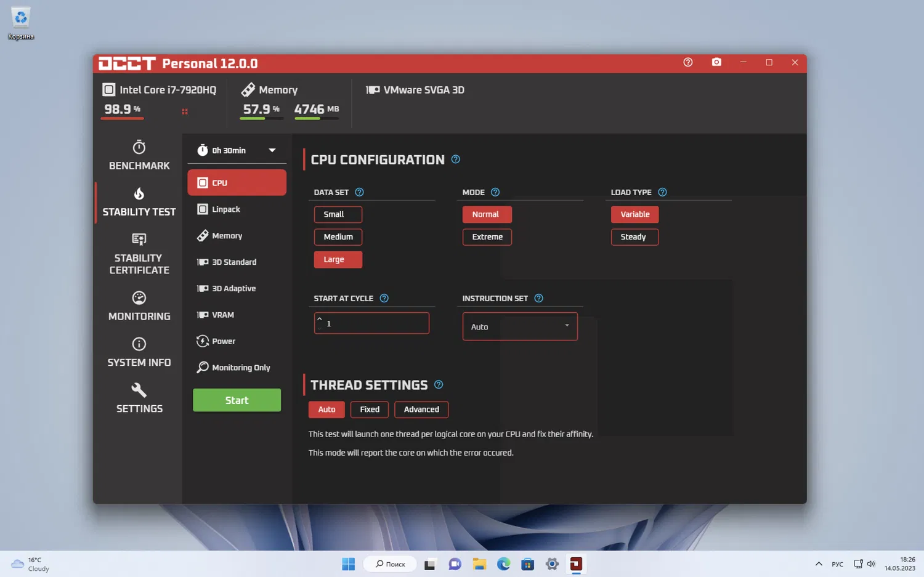924x577 pixels.
Task: Click the taskbar clock showing 18:26
Action: pyautogui.click(x=900, y=564)
